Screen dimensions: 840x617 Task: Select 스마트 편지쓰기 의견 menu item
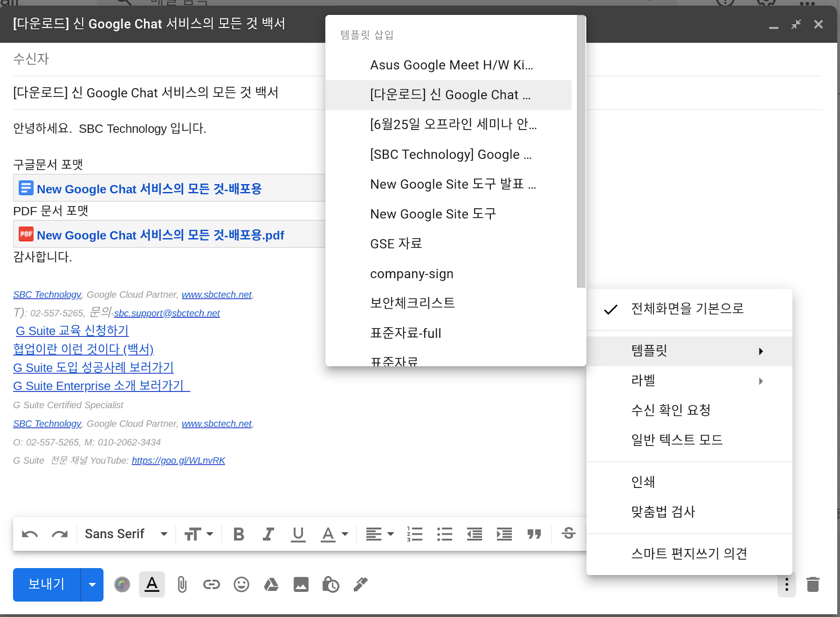(689, 554)
